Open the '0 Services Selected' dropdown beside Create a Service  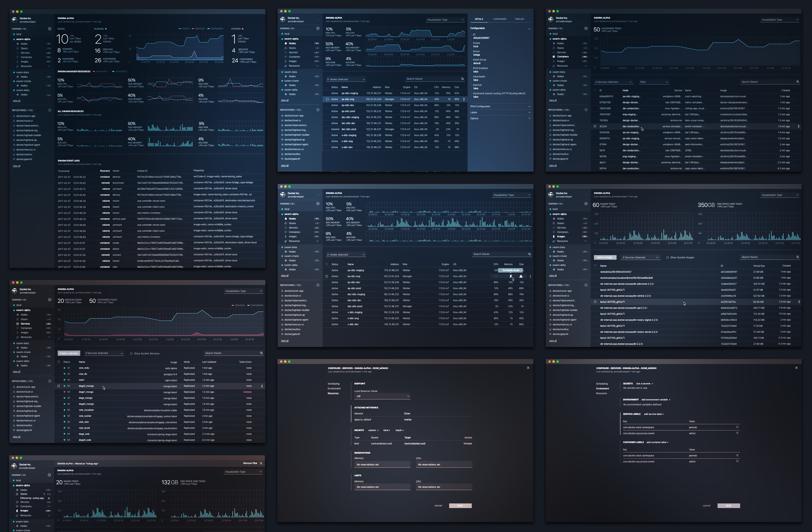104,353
